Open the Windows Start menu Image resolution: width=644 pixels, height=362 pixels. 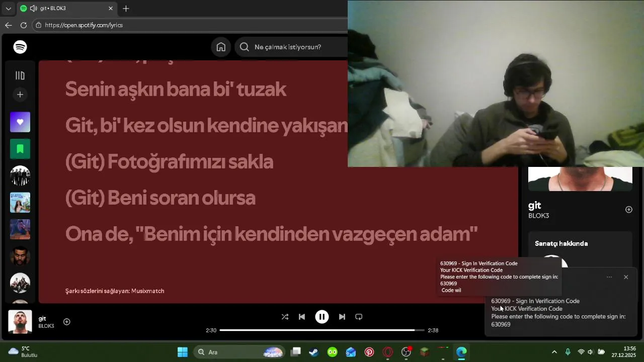183,352
